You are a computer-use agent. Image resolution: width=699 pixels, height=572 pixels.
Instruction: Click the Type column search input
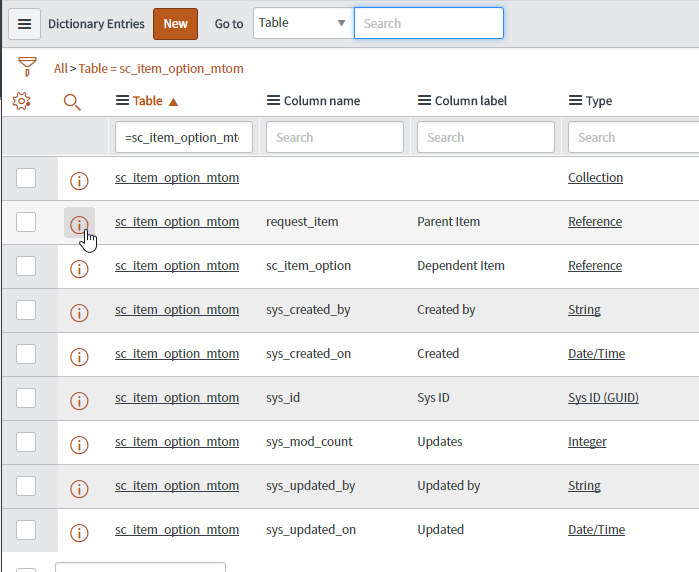(633, 137)
